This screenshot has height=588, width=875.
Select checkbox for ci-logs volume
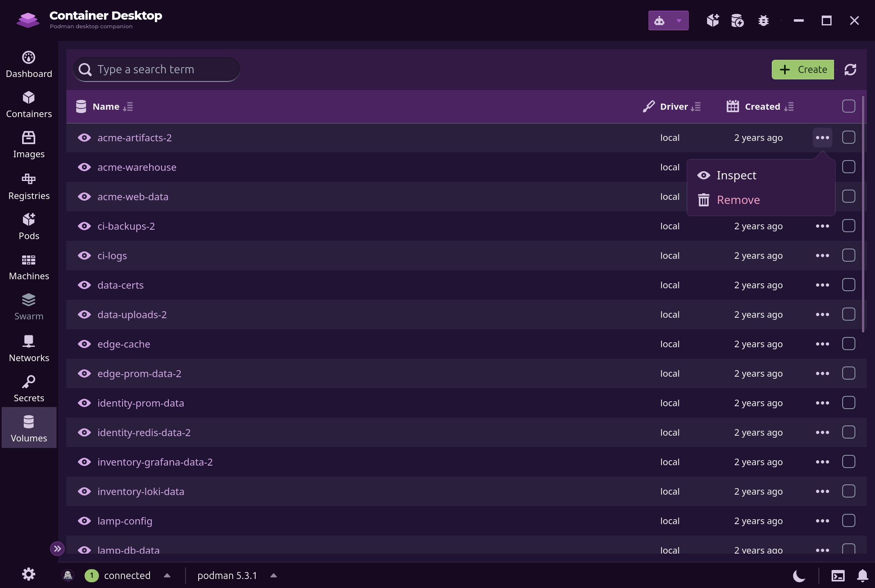[x=849, y=256]
